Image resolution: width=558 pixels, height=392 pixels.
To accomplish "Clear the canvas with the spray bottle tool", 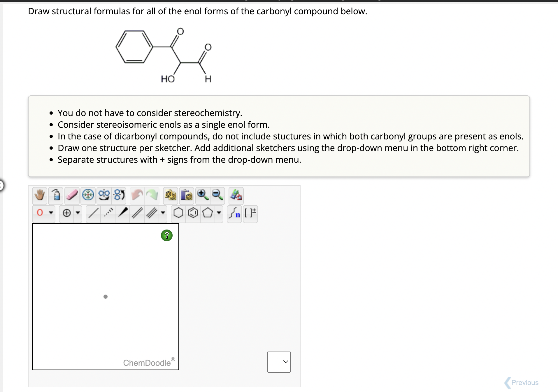I will coord(56,195).
